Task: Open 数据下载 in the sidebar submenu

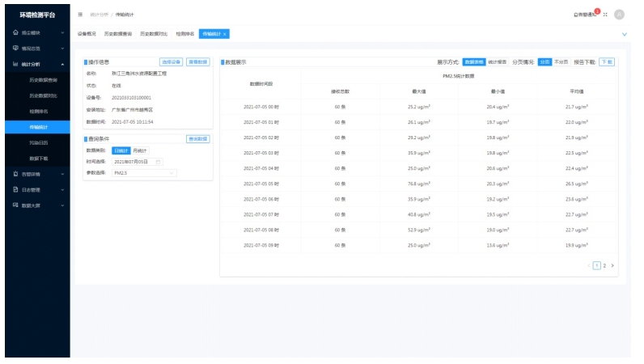Action: pos(39,158)
